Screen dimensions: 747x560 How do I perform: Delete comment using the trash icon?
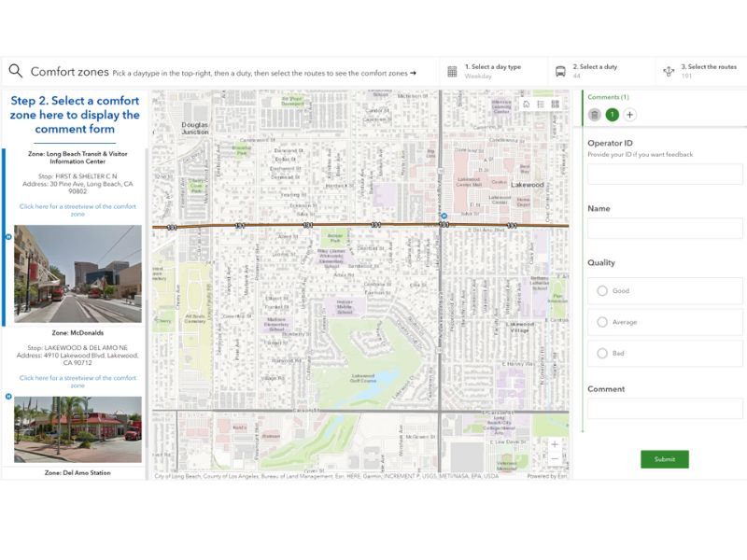(x=595, y=115)
